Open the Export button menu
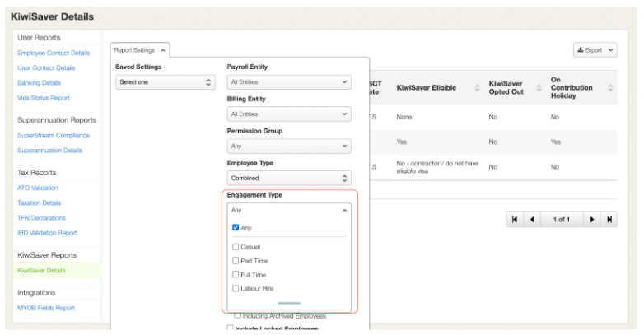The height and width of the screenshot is (335, 644). [595, 51]
